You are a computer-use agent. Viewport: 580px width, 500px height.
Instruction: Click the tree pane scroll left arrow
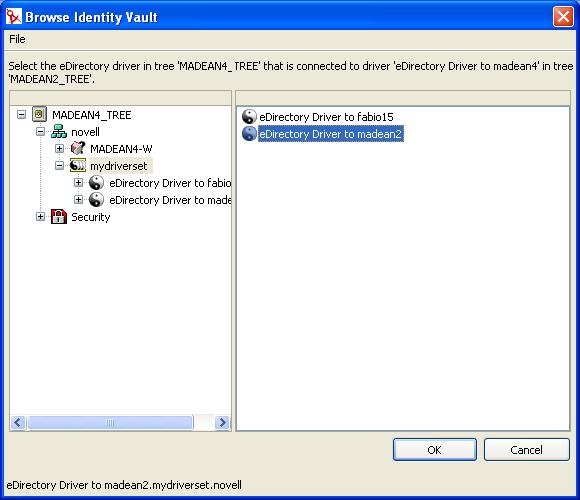point(18,422)
